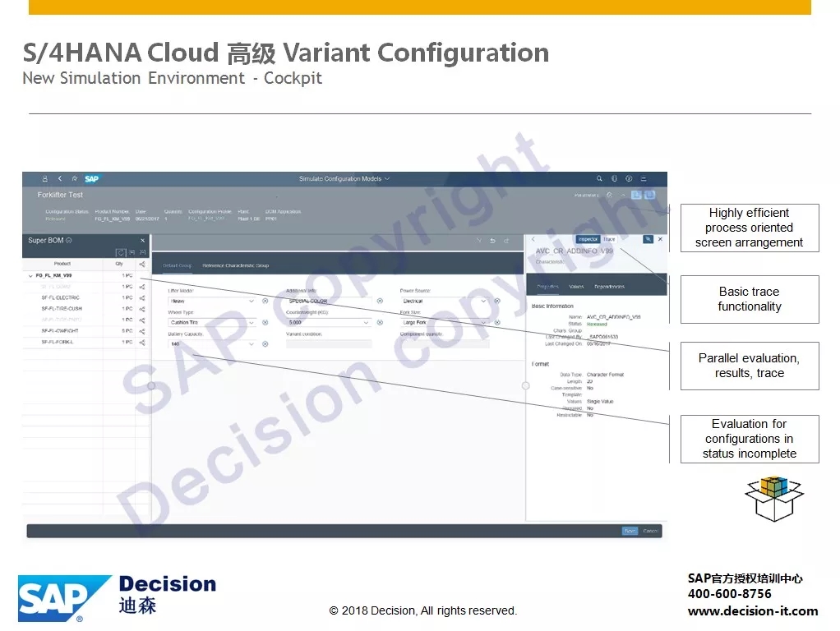Screen dimensions: 840x631
Task: Select the Default Group tab
Action: coord(178,265)
